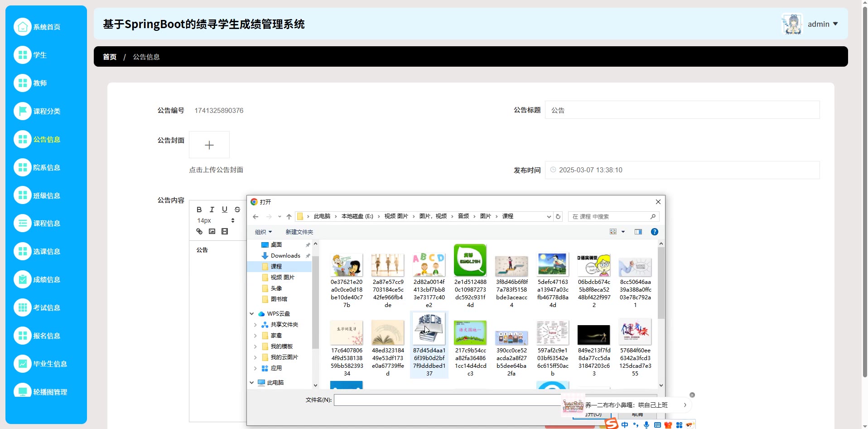The width and height of the screenshot is (868, 429).
Task: Toggle italic formatting in the editor toolbar
Action: [212, 210]
